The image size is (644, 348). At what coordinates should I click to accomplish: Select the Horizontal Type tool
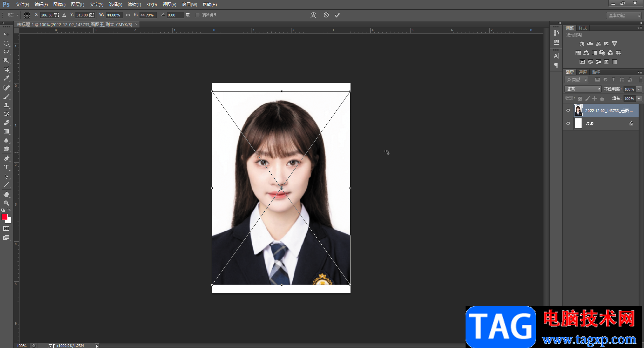point(6,167)
